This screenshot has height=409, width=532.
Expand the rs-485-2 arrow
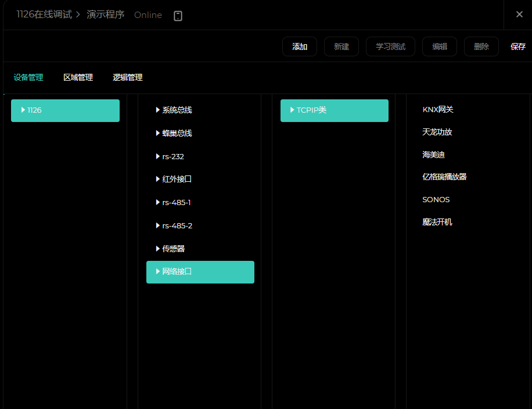click(158, 225)
